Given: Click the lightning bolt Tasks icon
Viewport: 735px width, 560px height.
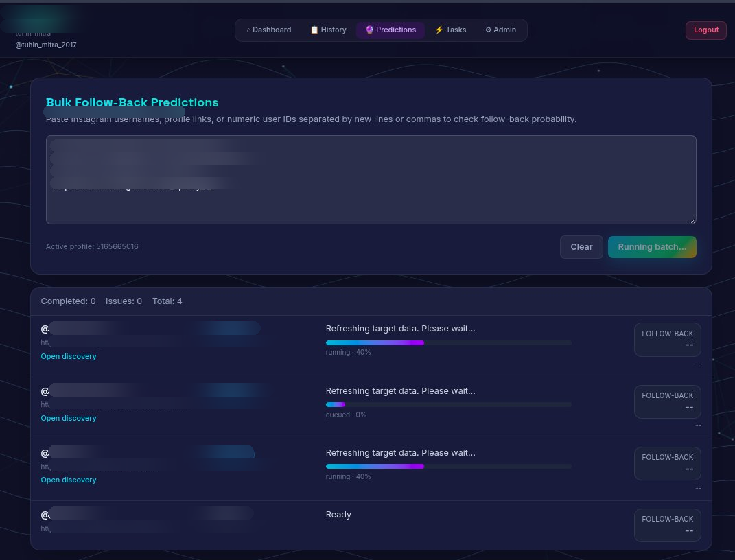Looking at the screenshot, I should (439, 30).
